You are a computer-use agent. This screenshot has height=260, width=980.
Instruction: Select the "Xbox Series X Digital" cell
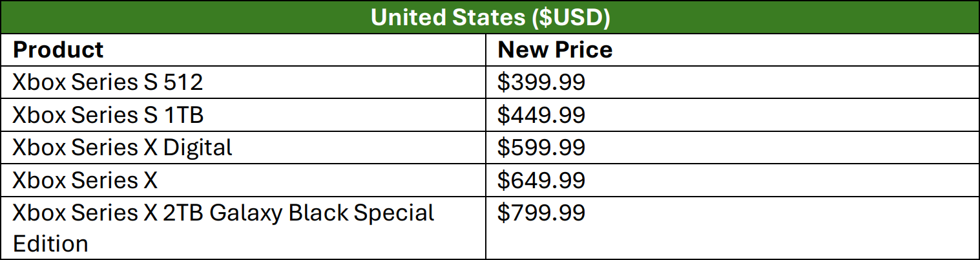coord(122,147)
